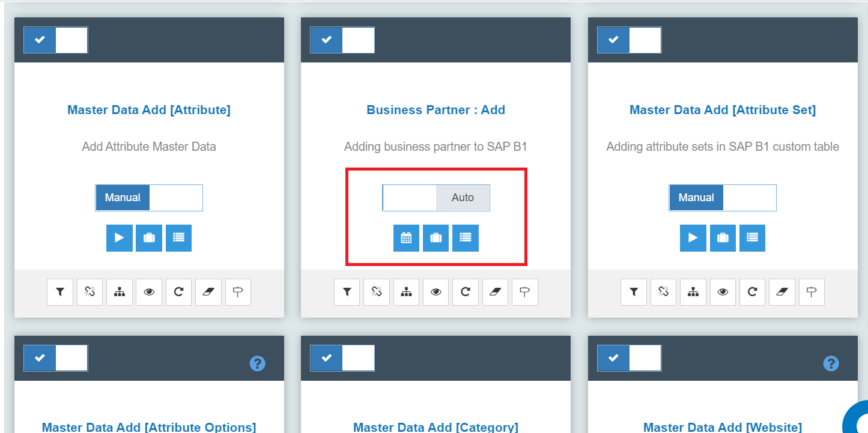Toggle enable switch atop Business Partner : Add card

coord(342,40)
